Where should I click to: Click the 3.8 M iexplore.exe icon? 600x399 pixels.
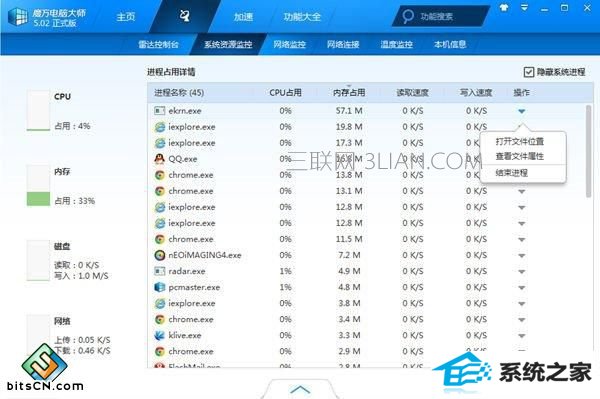pos(159,303)
